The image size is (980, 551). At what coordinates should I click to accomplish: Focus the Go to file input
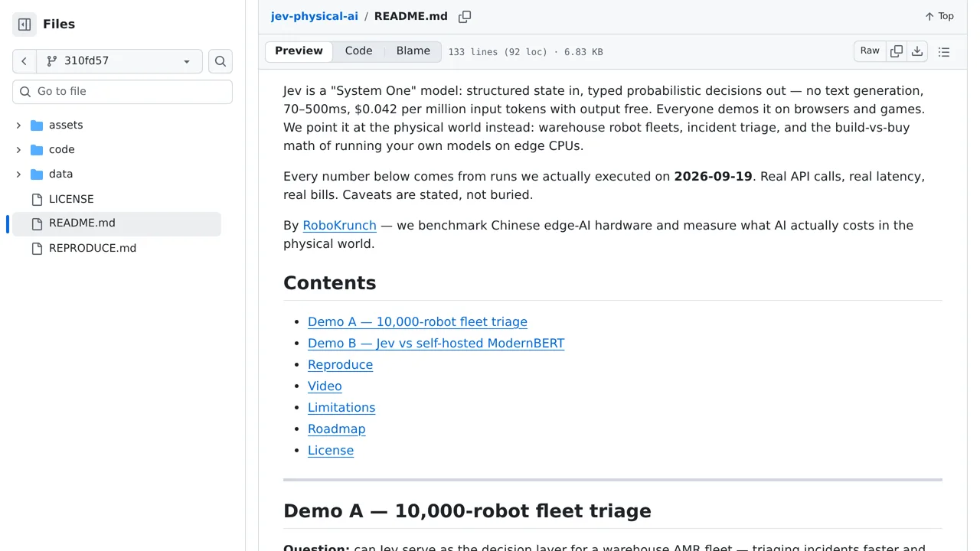coord(122,92)
